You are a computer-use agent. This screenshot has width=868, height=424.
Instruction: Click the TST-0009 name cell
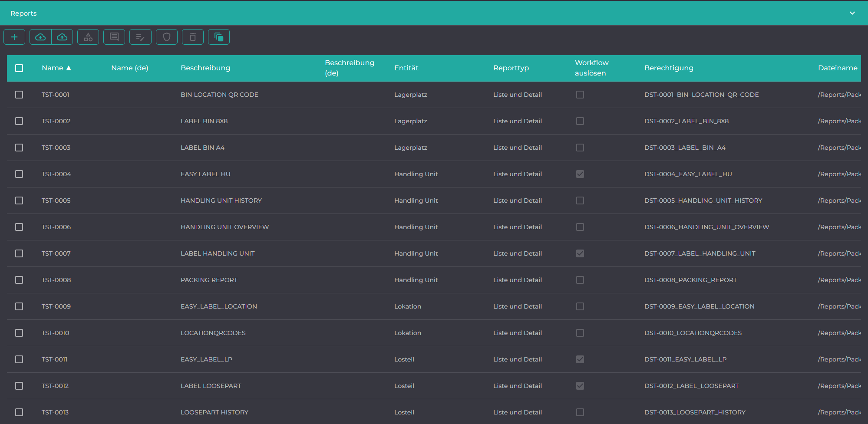click(56, 306)
